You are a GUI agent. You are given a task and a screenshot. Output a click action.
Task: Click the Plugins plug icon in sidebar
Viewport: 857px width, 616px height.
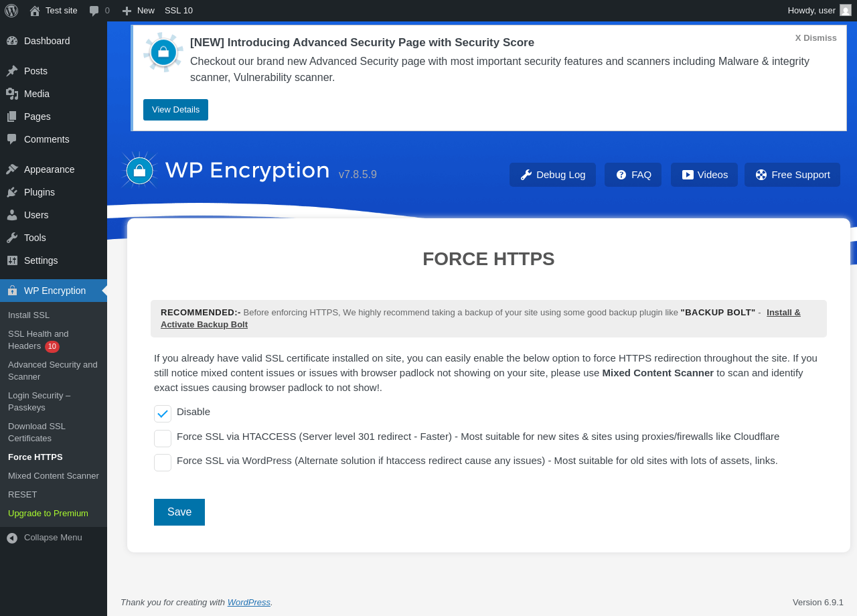tap(12, 192)
